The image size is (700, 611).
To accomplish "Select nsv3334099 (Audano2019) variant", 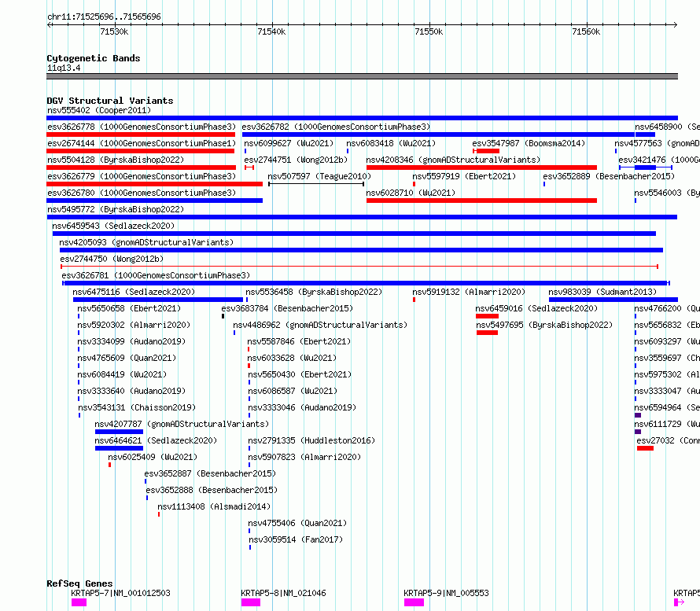I will pyautogui.click(x=131, y=341).
